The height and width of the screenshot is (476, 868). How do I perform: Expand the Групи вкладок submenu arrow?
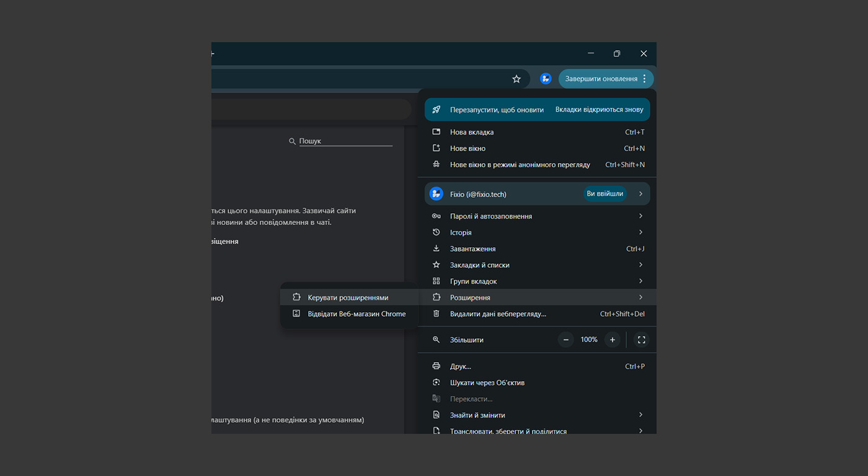pyautogui.click(x=640, y=281)
